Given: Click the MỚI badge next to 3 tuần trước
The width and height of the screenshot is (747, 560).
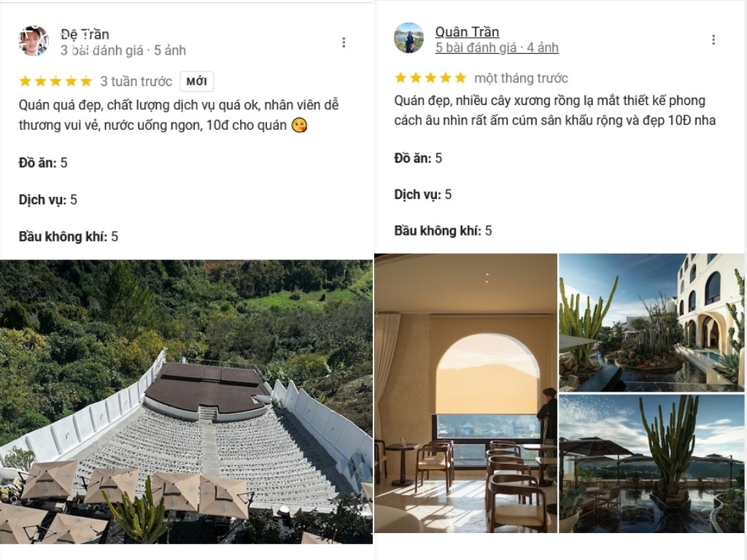Looking at the screenshot, I should [x=197, y=82].
